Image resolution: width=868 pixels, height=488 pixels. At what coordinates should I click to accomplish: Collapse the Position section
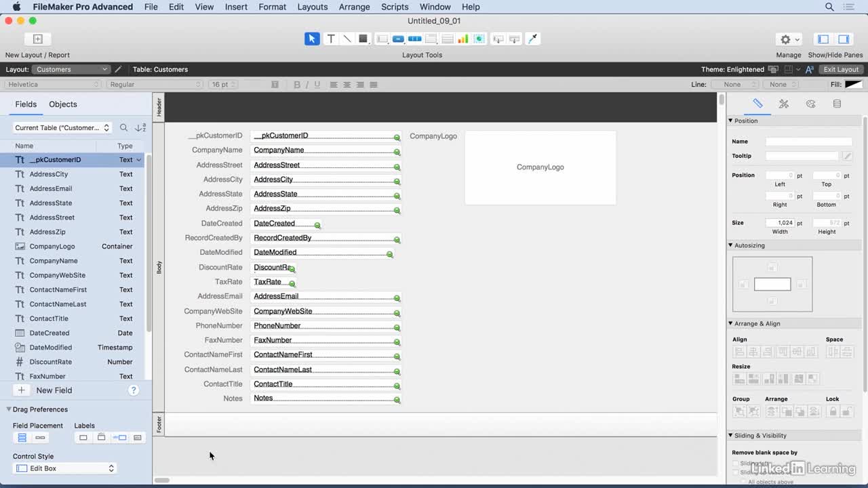coord(731,121)
